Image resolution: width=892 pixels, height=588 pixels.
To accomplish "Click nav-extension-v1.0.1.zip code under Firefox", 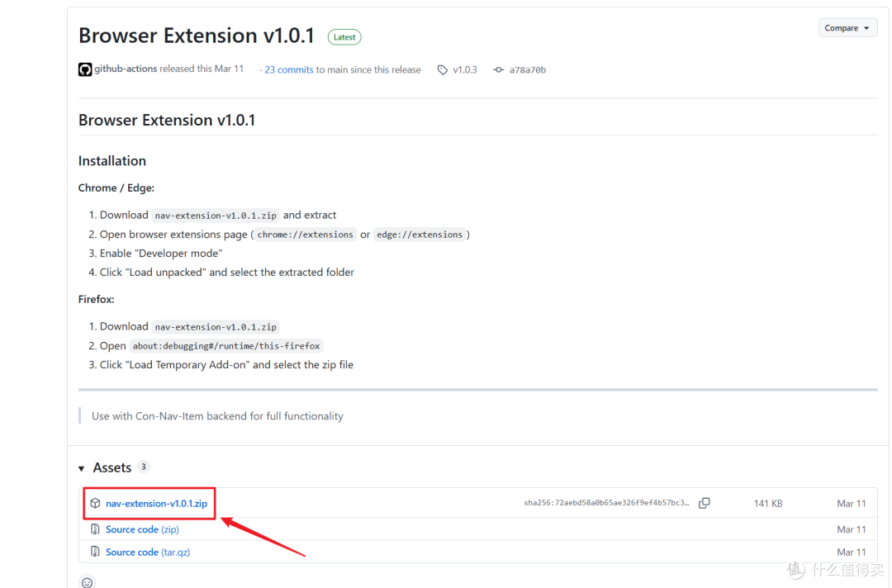I will click(x=216, y=327).
